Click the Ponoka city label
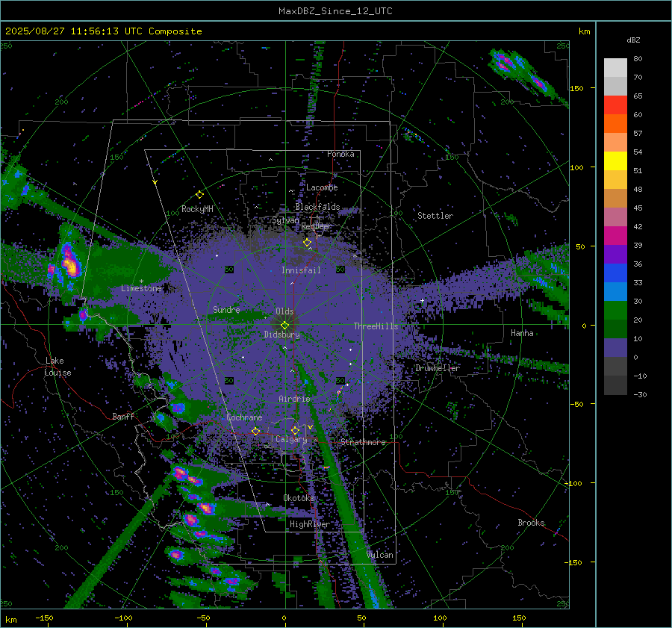Image resolution: width=672 pixels, height=628 pixels. (340, 154)
